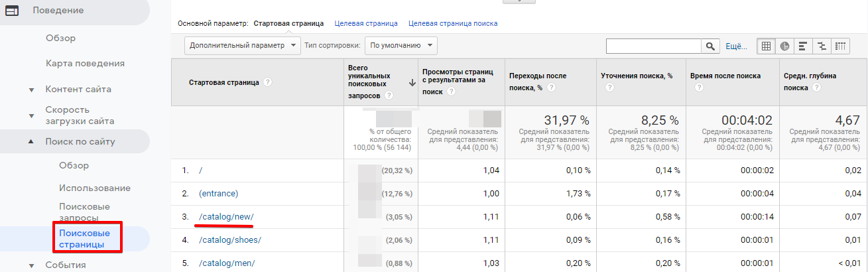Switch to pie chart (percentage) view
Viewport: 868px width, 272px height.
[x=784, y=46]
